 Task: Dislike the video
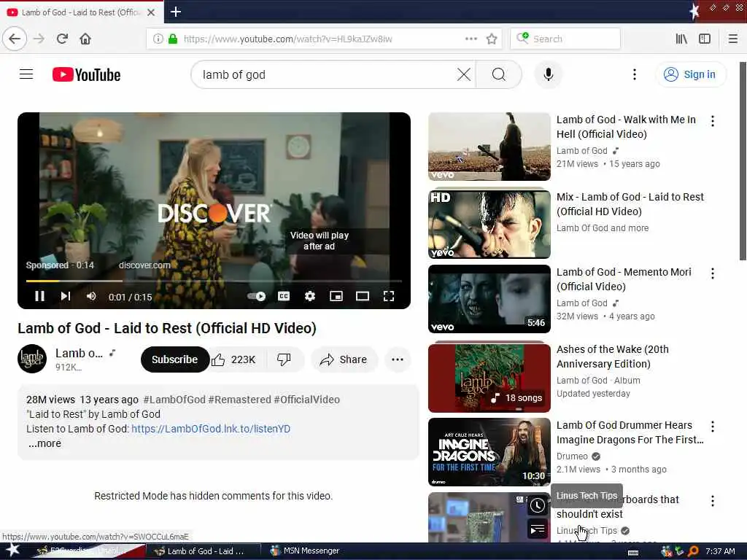click(284, 359)
